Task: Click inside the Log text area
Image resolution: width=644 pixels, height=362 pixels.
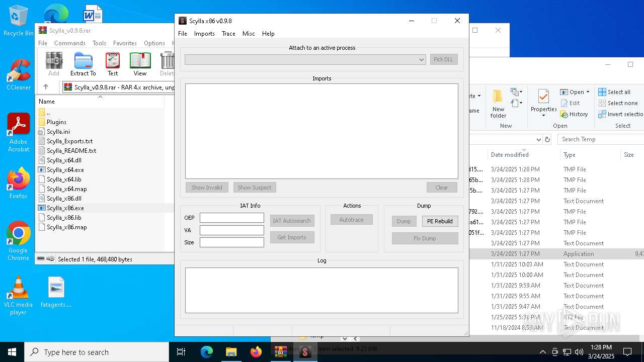Action: [x=321, y=290]
